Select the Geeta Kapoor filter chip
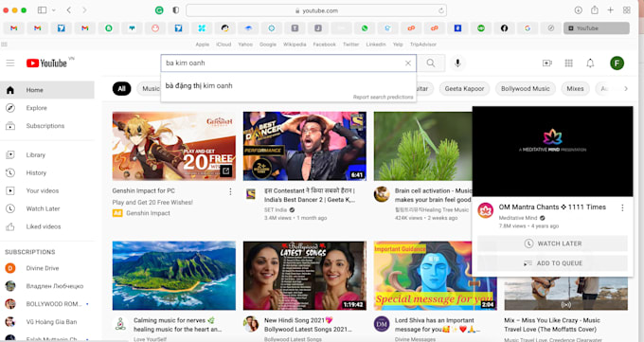Image resolution: width=644 pixels, height=342 pixels. coord(464,88)
